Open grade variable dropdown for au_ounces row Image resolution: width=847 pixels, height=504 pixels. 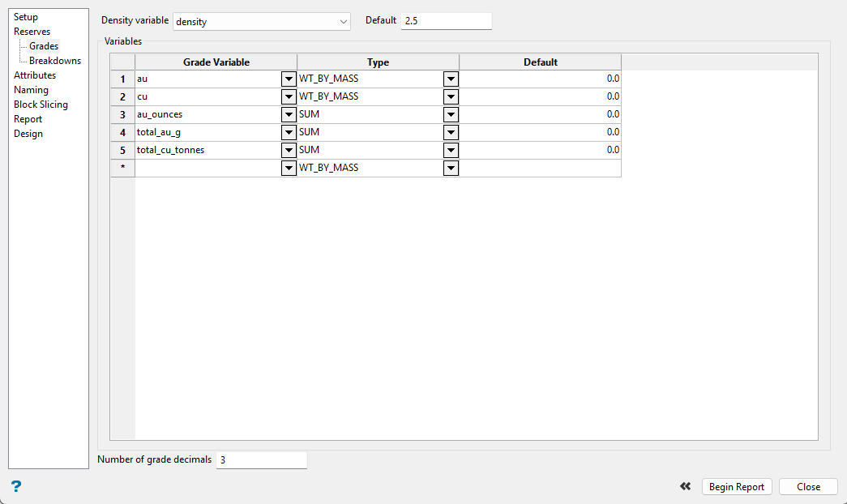[289, 115]
